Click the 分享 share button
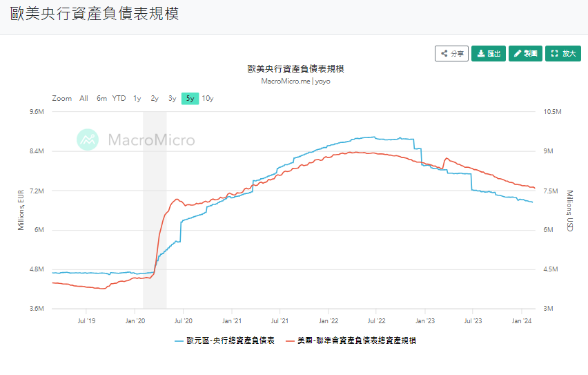 (x=451, y=54)
